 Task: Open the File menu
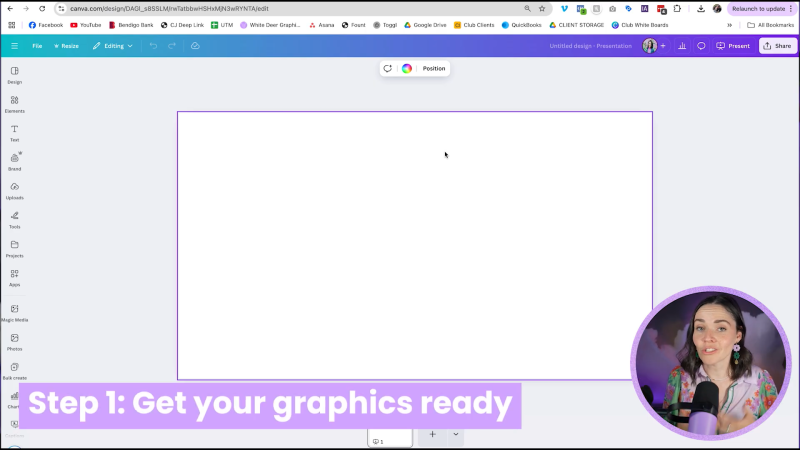tap(37, 46)
